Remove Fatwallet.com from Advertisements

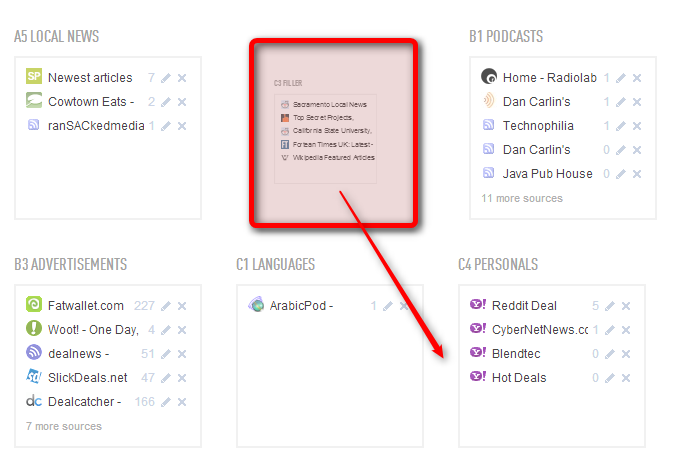point(182,306)
